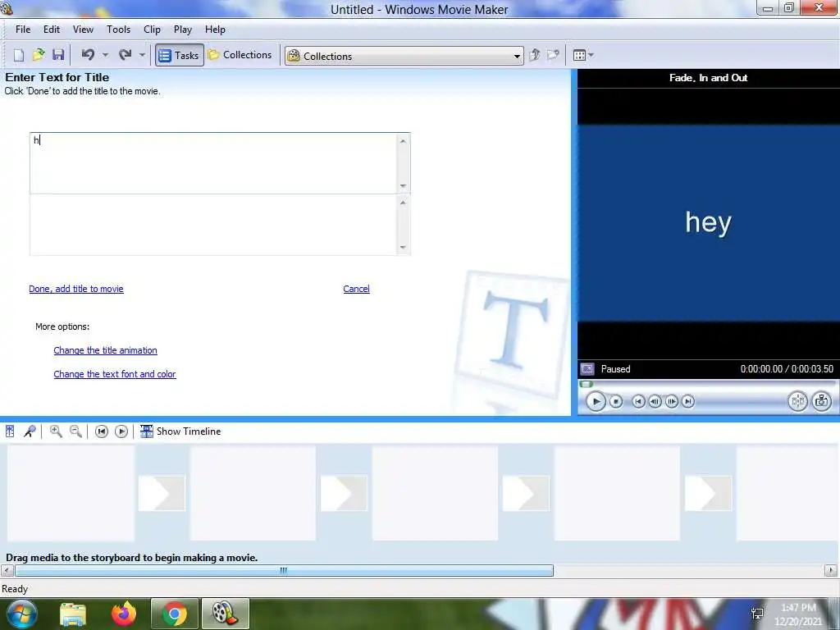
Task: Select the first storyboard transition cell
Action: point(162,493)
